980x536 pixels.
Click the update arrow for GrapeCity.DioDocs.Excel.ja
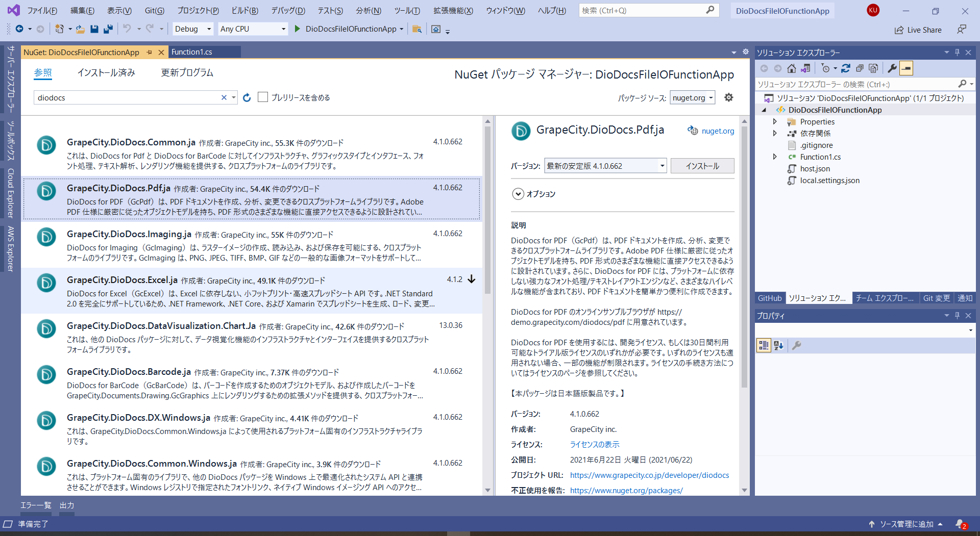[472, 279]
